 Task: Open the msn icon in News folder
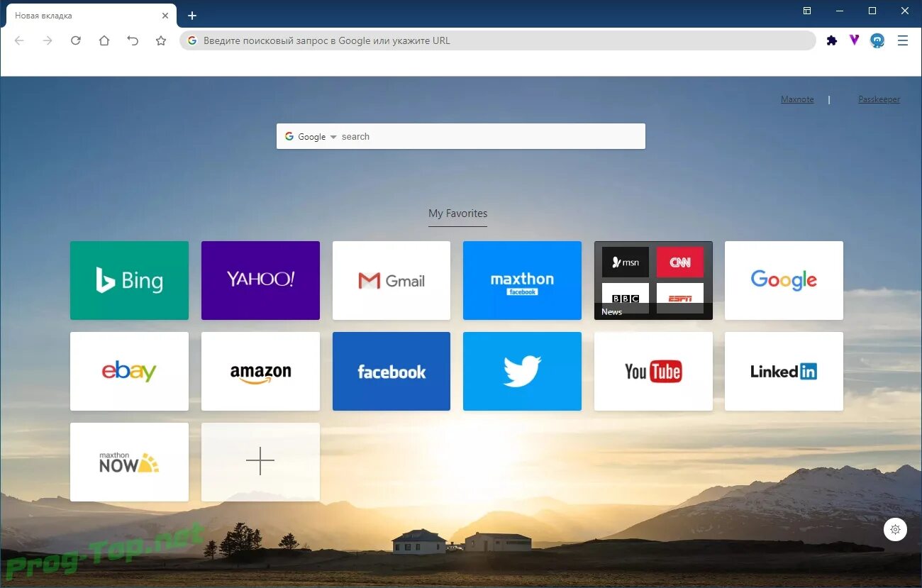(626, 262)
